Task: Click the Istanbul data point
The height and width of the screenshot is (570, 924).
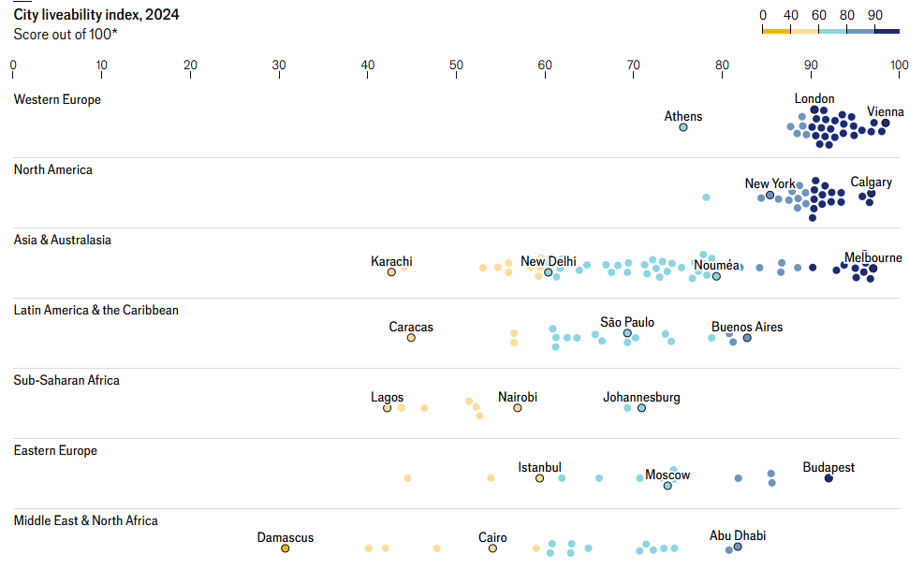Action: click(x=539, y=478)
